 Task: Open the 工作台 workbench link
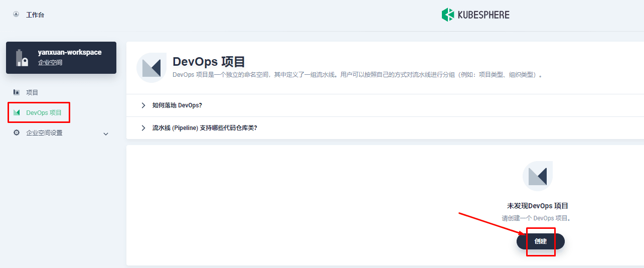[35, 15]
